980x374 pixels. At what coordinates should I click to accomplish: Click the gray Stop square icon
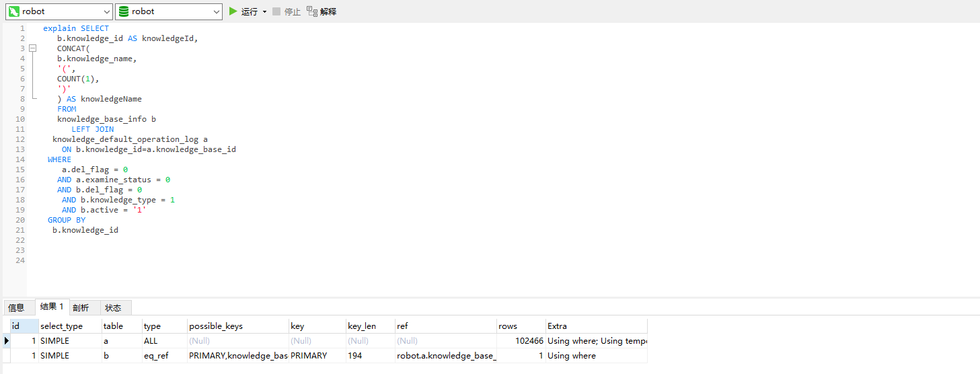tap(276, 11)
